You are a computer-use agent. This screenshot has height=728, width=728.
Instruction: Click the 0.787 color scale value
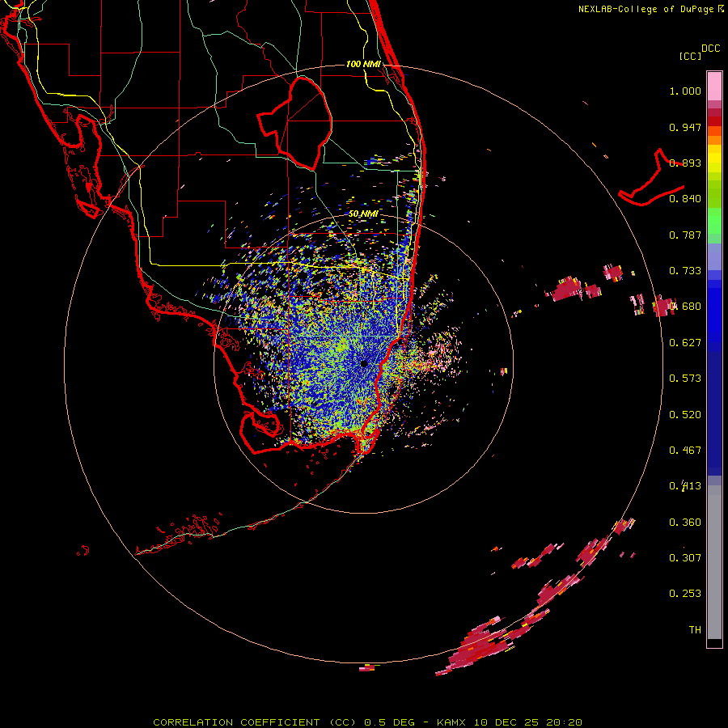pyautogui.click(x=685, y=235)
